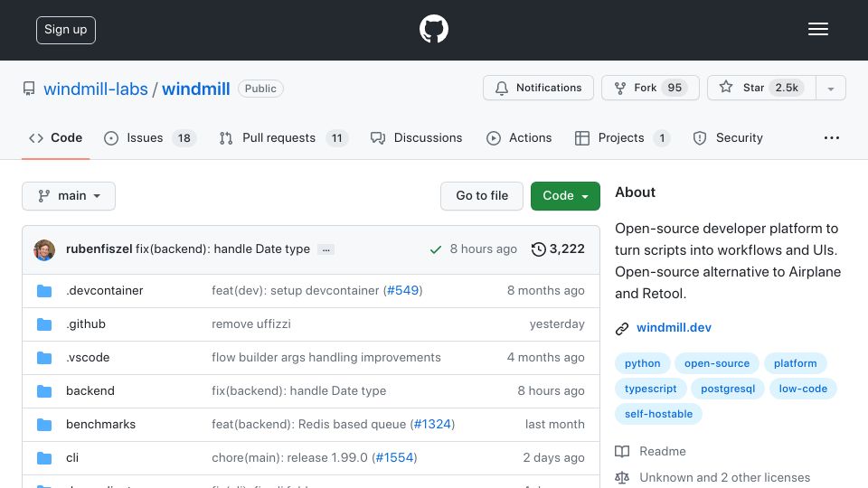Click the GitHub Octocat logo
This screenshot has height=488, width=868.
tap(433, 29)
